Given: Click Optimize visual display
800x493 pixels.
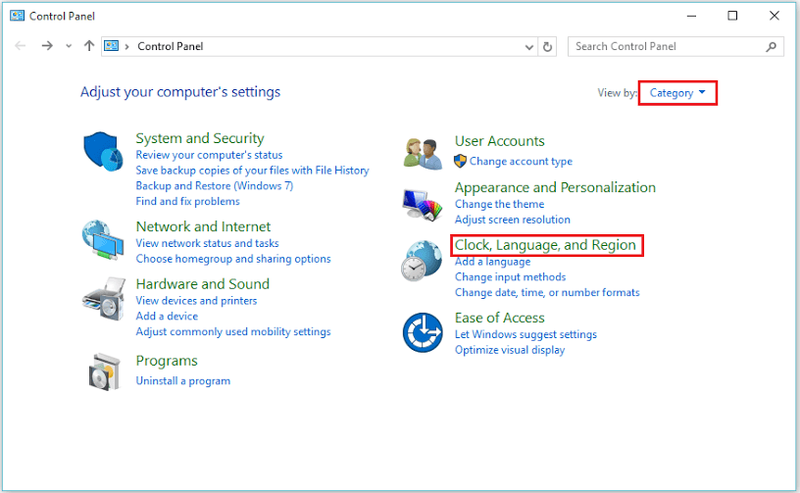Looking at the screenshot, I should [510, 350].
